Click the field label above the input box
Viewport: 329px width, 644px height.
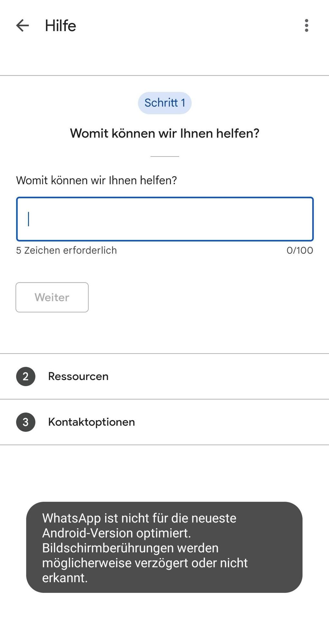click(x=96, y=180)
